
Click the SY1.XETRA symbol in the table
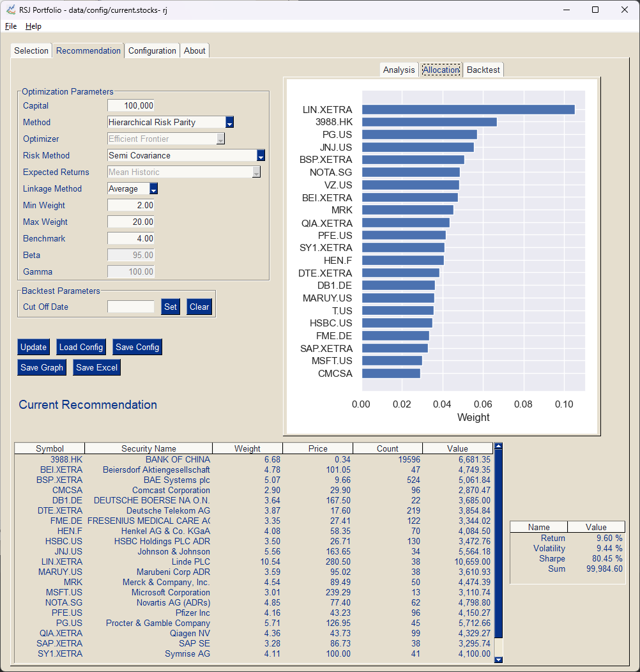[x=60, y=653]
